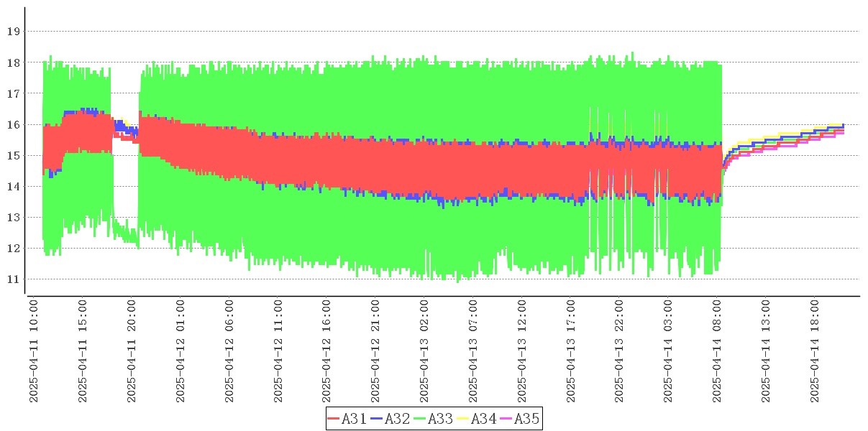The image size is (868, 431).
Task: Select the y-axis tick label 11
Action: click(13, 279)
